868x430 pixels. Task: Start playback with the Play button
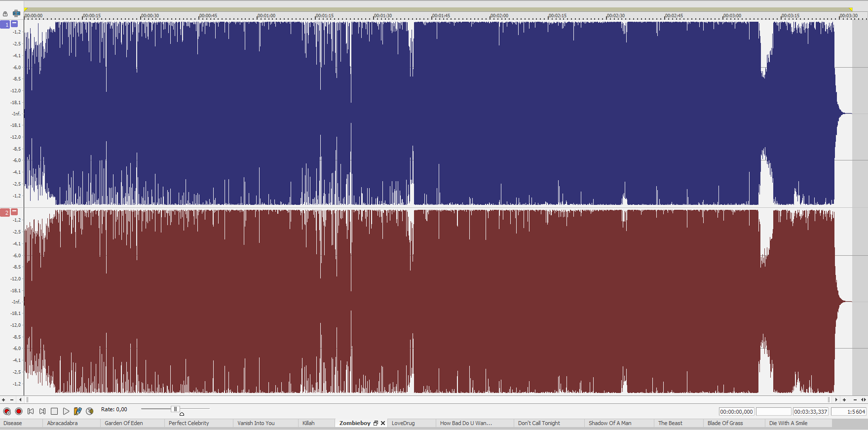pos(66,411)
